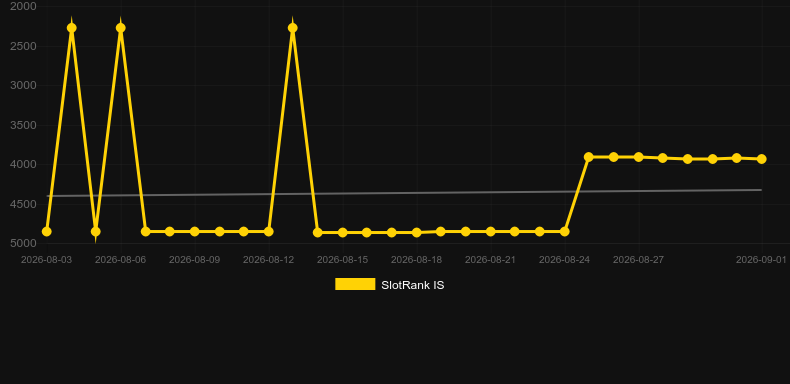Click the 2026-08-18 x-axis label
The image size is (790, 384).
click(417, 260)
